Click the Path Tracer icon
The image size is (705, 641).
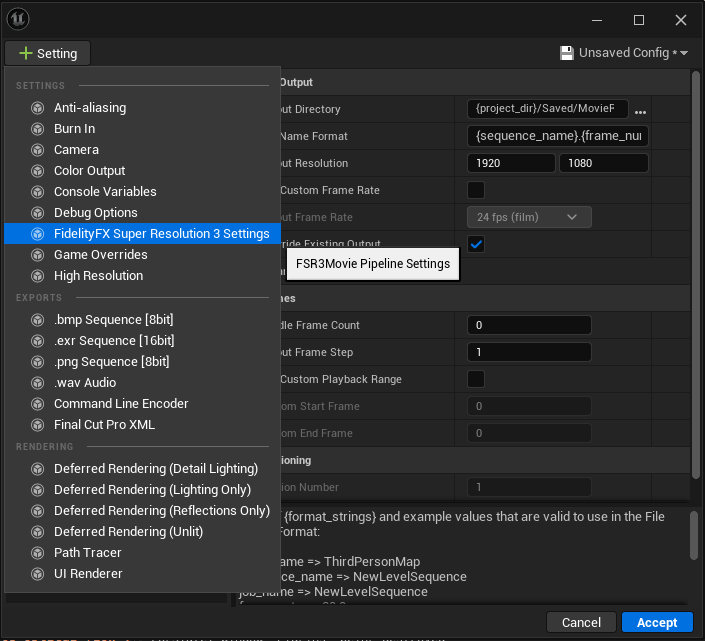pos(38,553)
